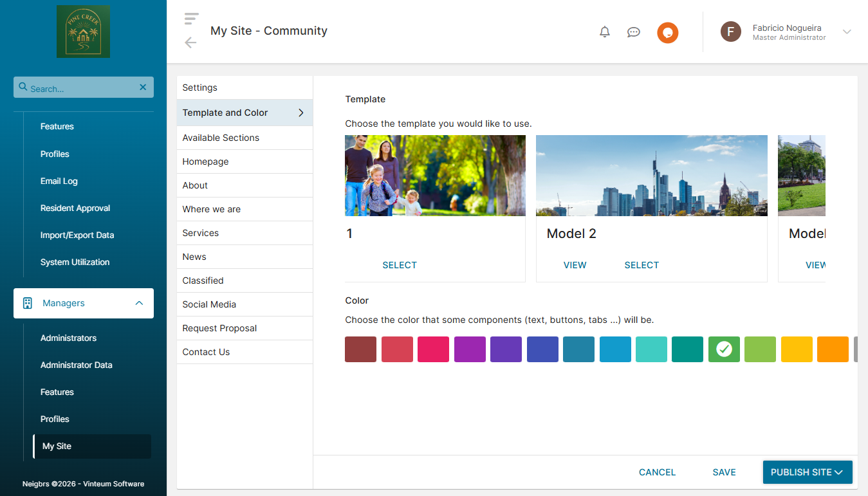
Task: Click the orange support chat icon
Action: (x=667, y=32)
